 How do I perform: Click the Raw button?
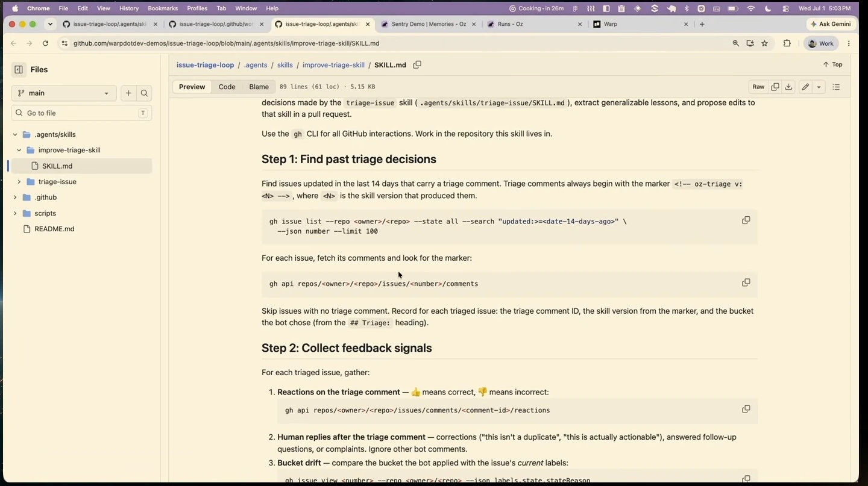tap(758, 87)
